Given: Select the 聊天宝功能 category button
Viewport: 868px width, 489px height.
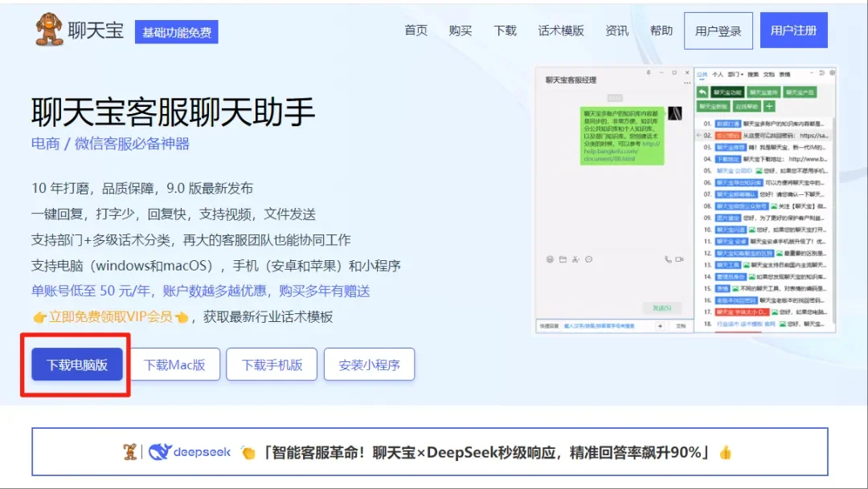Looking at the screenshot, I should pos(727,92).
